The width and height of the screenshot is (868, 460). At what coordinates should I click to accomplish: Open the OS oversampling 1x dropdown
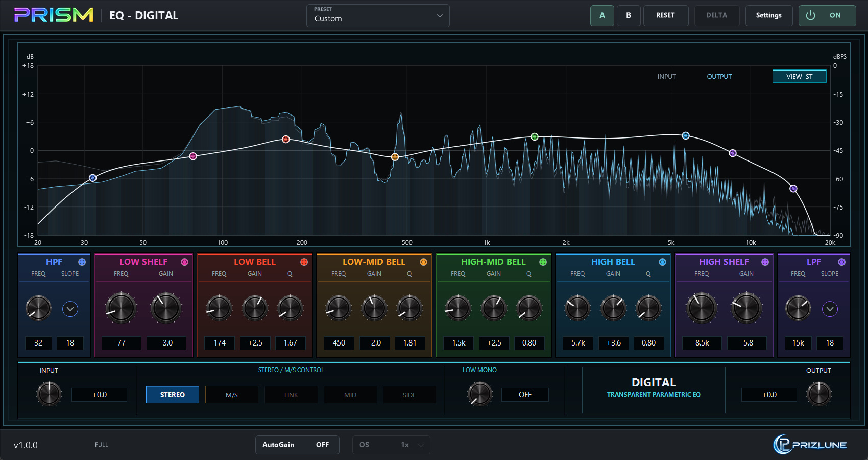(x=391, y=445)
